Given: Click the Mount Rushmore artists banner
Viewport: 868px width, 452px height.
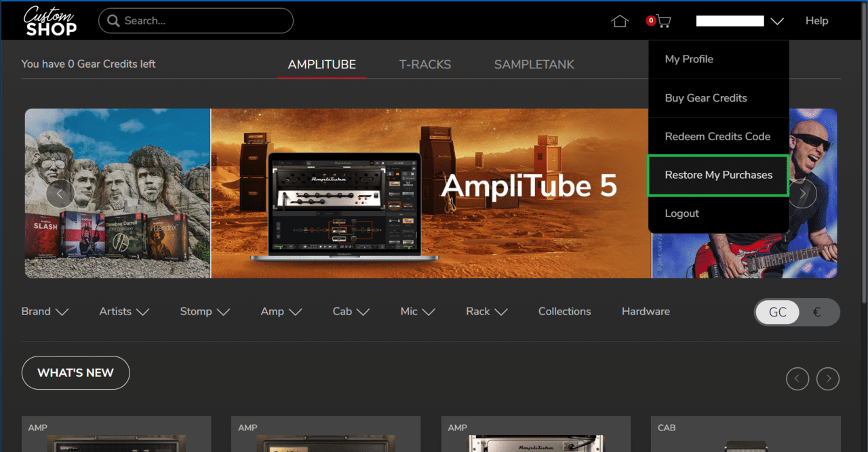Looking at the screenshot, I should 117,193.
